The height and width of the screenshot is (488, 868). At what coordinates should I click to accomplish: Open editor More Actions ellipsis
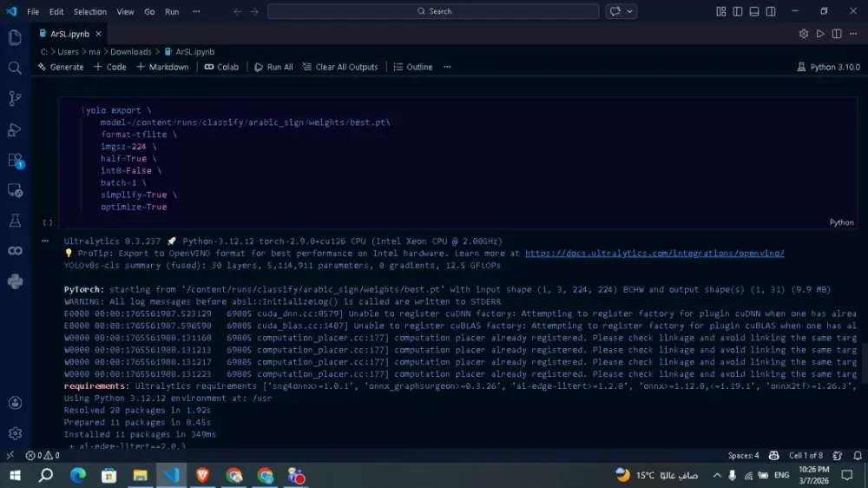(x=853, y=34)
